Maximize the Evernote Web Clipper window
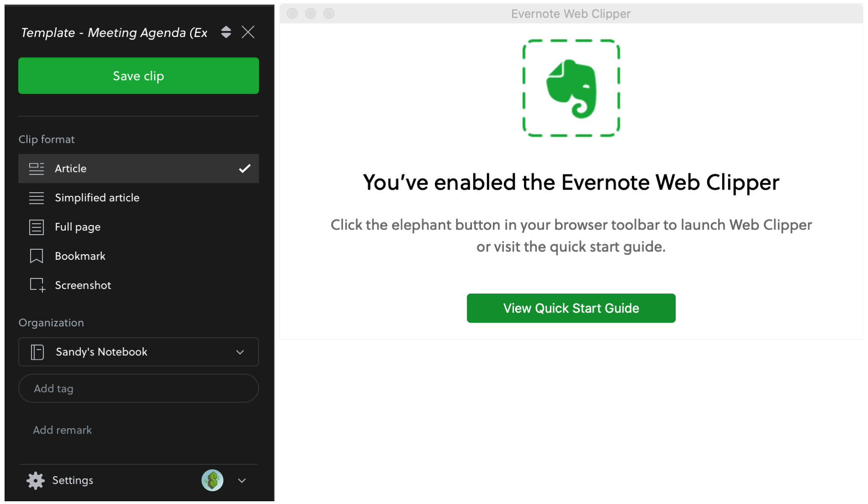 click(329, 14)
